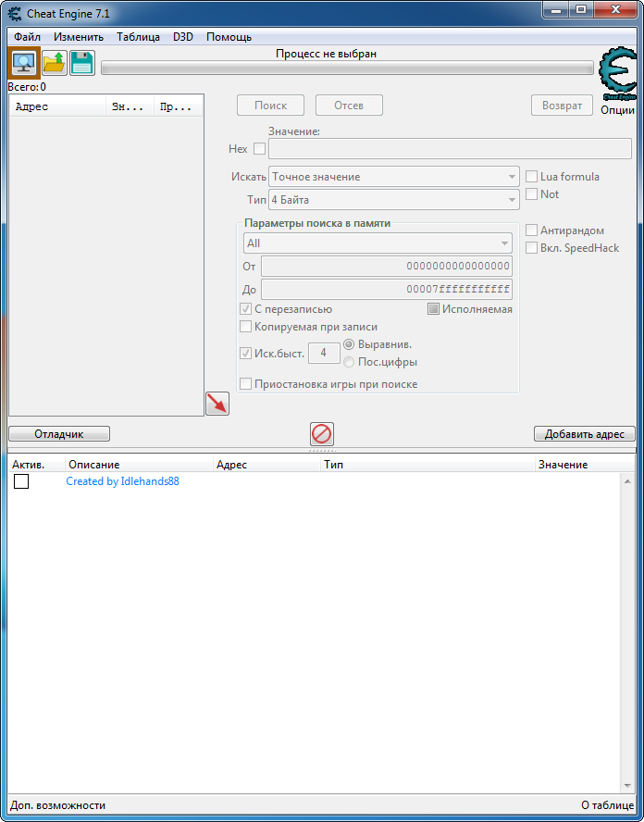This screenshot has width=644, height=822.
Task: Select Выравнив. radio button
Action: pyautogui.click(x=349, y=344)
